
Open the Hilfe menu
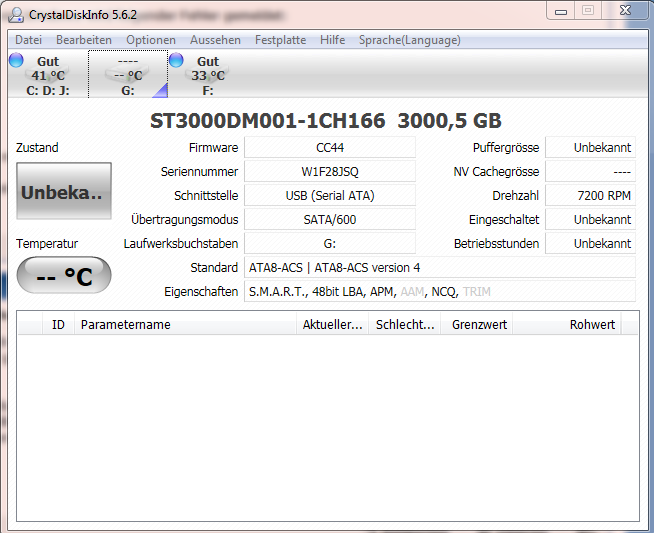click(332, 40)
